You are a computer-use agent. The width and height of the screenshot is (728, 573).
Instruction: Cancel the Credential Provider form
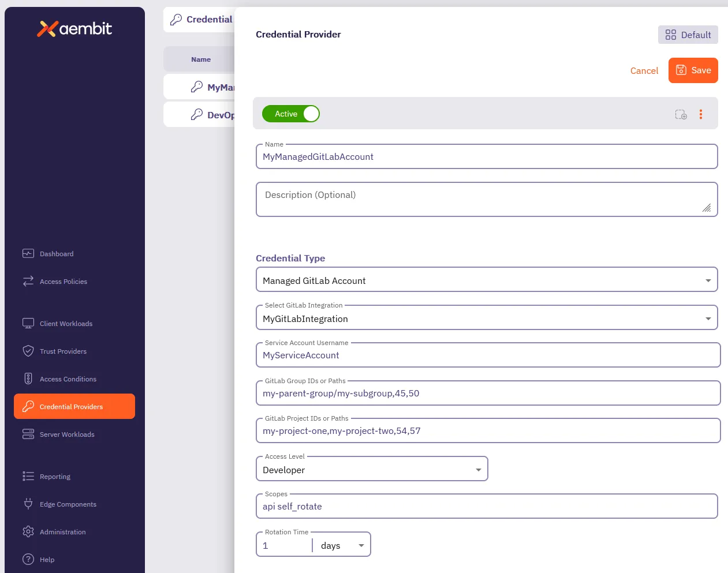click(644, 70)
